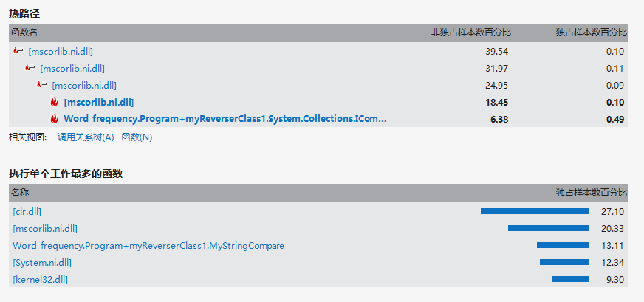Open the third-level [mscorlib.ni.dll] hot path entry
Screen dimensions: 644x302
(84, 86)
